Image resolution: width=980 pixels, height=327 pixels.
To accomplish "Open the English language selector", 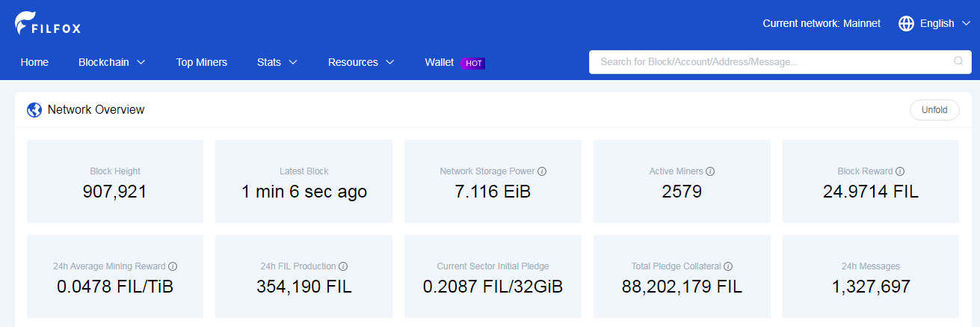I will coord(934,23).
